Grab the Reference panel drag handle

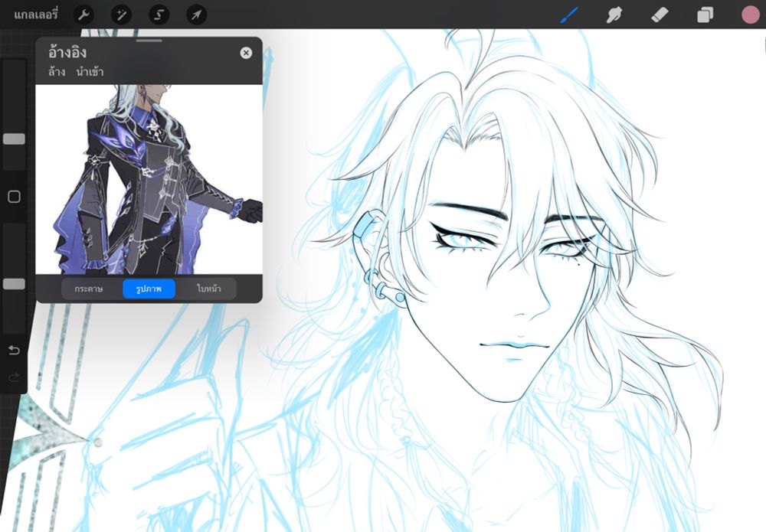pos(149,41)
